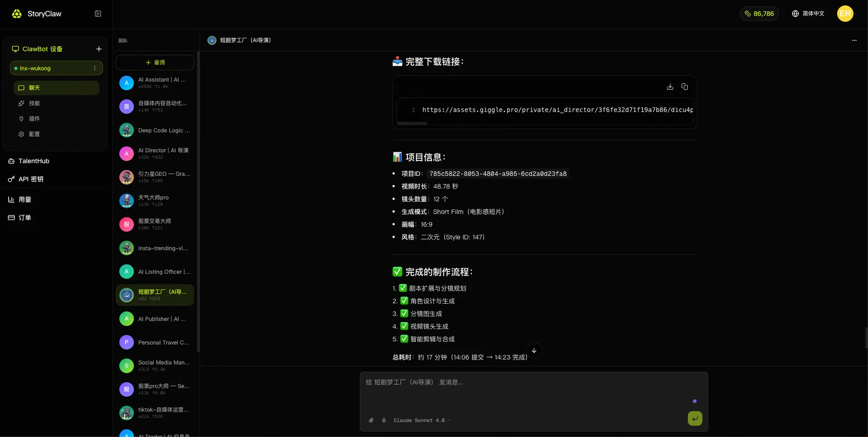Select 自媒体内容自动化 agent
Viewport: 868px width, 437px height.
(155, 106)
